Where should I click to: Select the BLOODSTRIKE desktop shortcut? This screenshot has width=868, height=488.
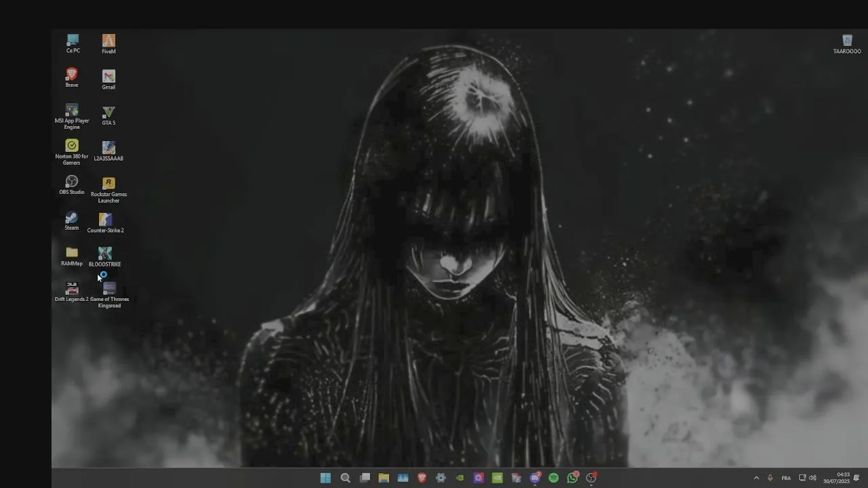105,258
